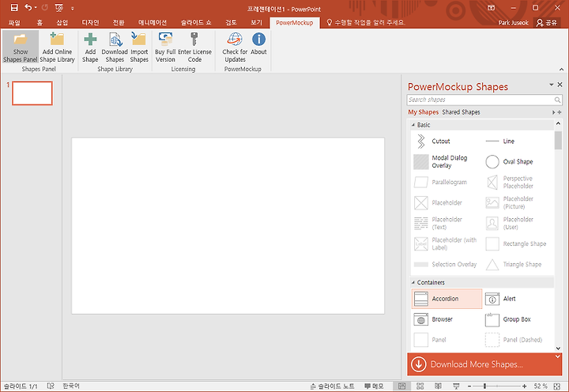The height and width of the screenshot is (392, 569).
Task: Select the Browser container shape
Action: [447, 319]
